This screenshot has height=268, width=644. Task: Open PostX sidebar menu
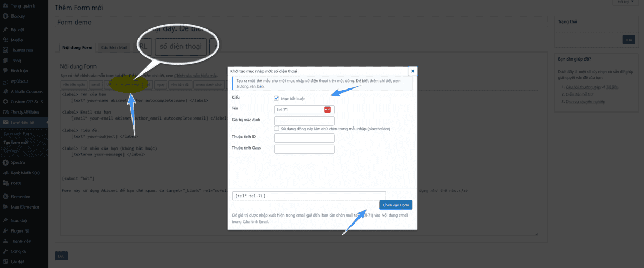(17, 183)
